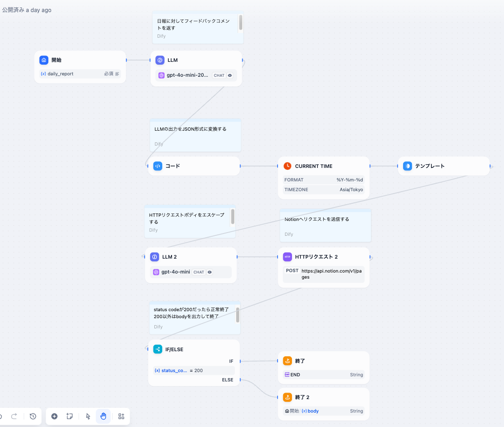
Task: Click the redo arrow icon
Action: pyautogui.click(x=14, y=416)
